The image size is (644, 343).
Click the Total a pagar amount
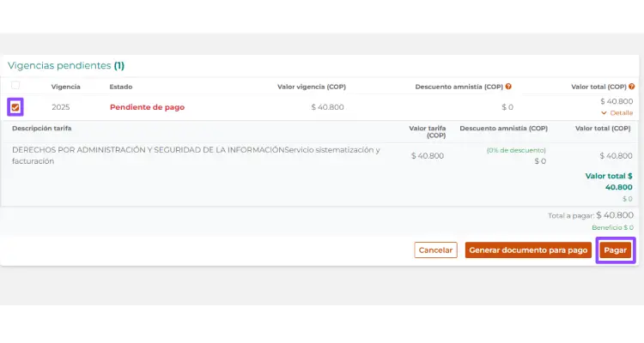pyautogui.click(x=614, y=215)
